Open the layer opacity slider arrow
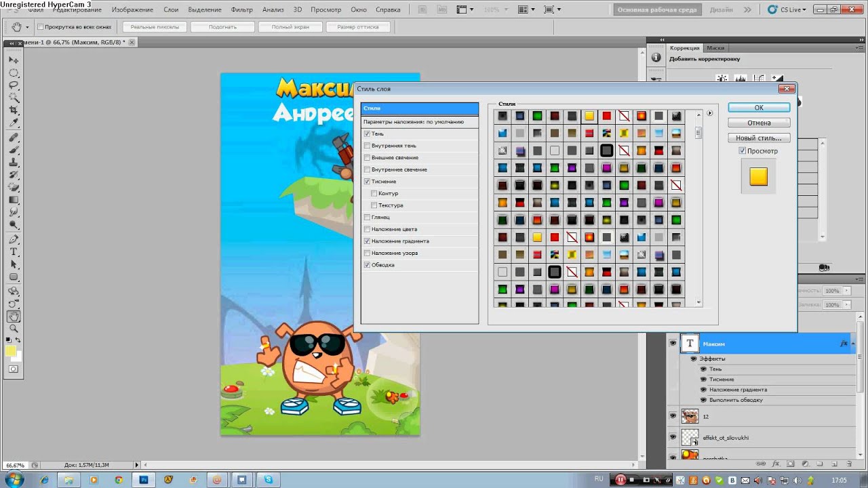The height and width of the screenshot is (488, 868). coord(848,291)
